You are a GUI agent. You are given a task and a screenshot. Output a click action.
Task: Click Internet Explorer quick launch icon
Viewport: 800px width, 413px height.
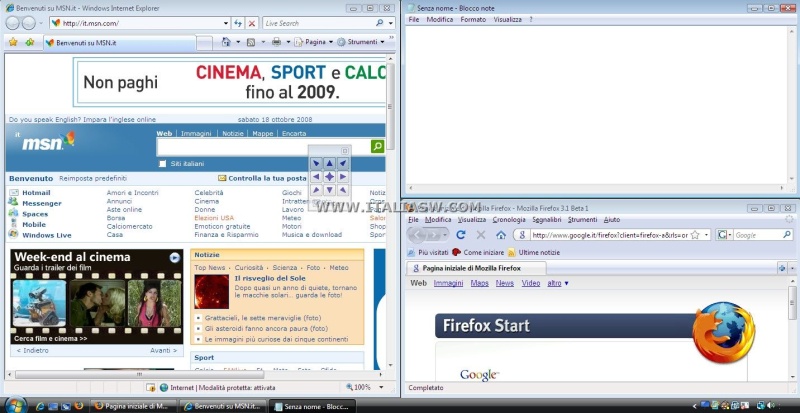point(40,406)
